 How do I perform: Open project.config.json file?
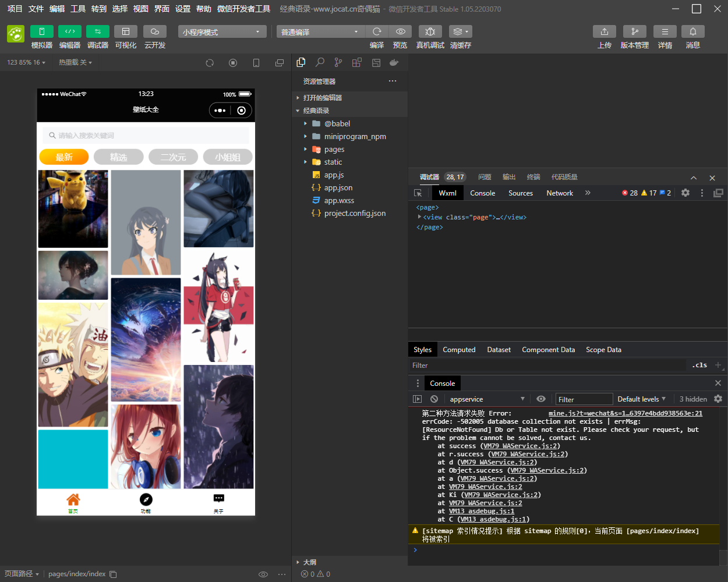click(349, 213)
